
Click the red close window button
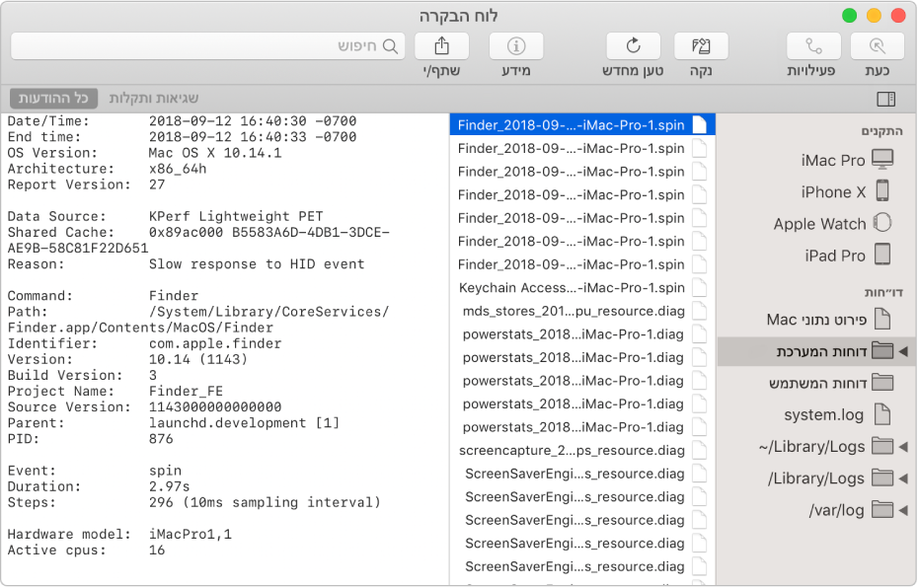click(898, 16)
